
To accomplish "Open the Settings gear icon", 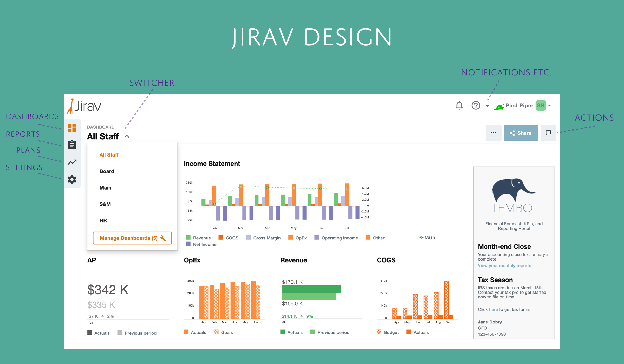I will coord(72,179).
